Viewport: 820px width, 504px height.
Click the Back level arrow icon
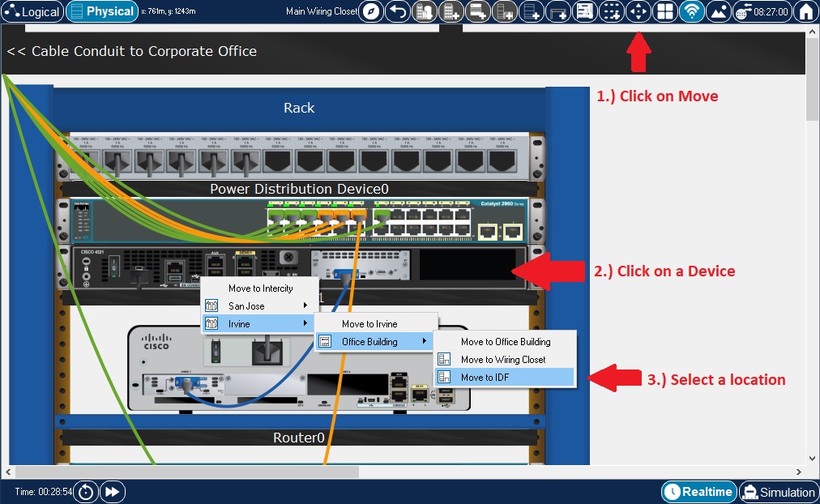click(397, 11)
